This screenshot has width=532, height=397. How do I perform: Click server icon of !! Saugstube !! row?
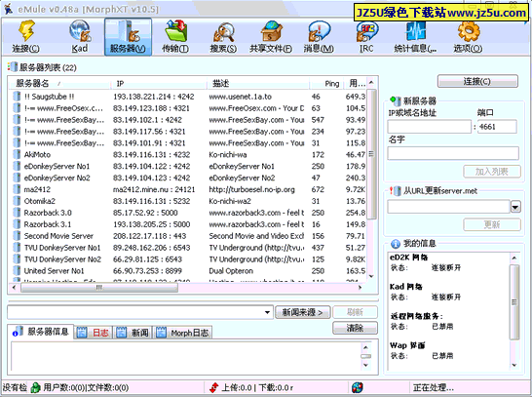[x=17, y=97]
